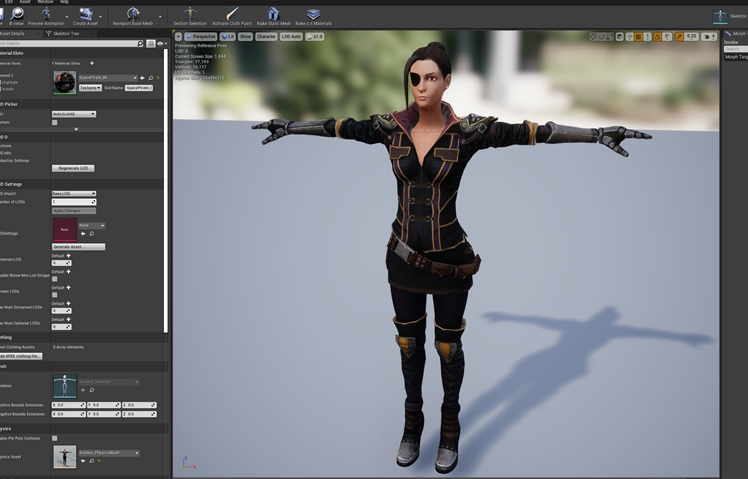Toggle the Custom LOD checkbox
748x479 pixels.
coord(54,123)
